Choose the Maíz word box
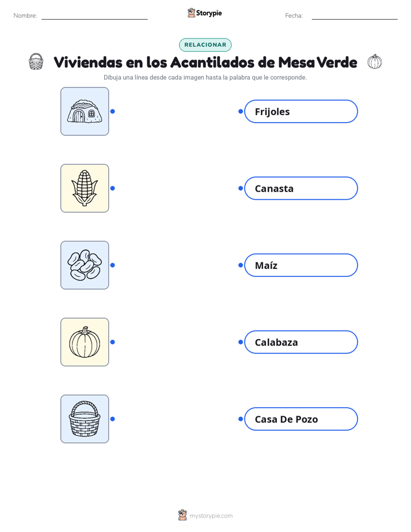 coord(301,265)
